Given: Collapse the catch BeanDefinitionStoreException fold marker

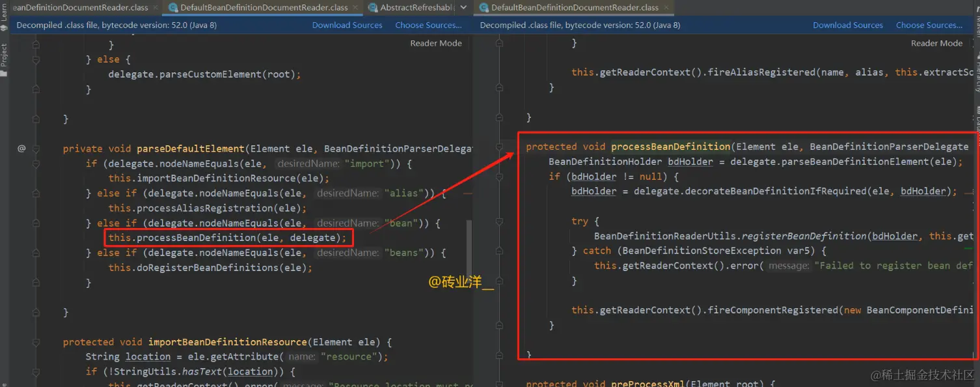Looking at the screenshot, I should 499,251.
